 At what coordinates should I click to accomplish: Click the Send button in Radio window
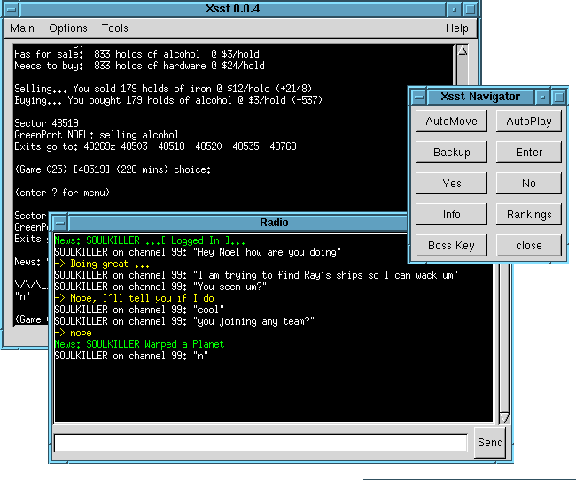pyautogui.click(x=490, y=442)
